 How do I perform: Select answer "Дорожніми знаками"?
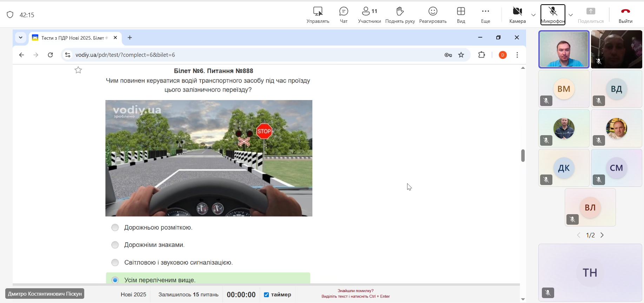coord(115,245)
